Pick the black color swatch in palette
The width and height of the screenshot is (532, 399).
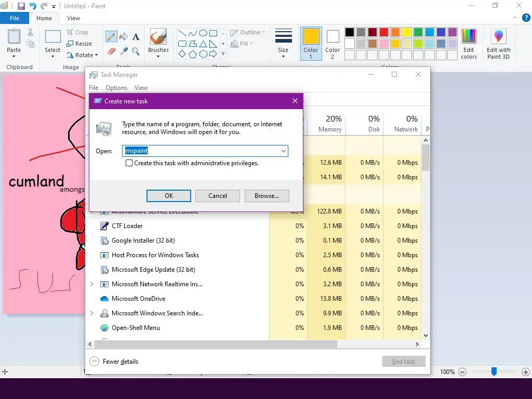coord(350,32)
